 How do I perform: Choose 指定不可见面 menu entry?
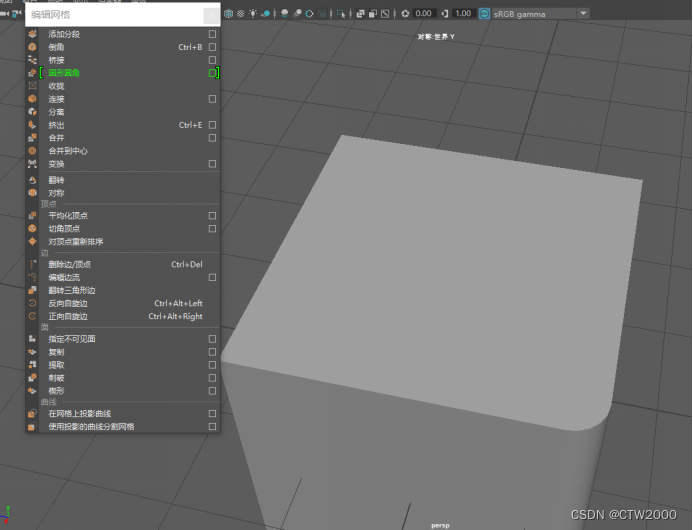click(x=72, y=339)
